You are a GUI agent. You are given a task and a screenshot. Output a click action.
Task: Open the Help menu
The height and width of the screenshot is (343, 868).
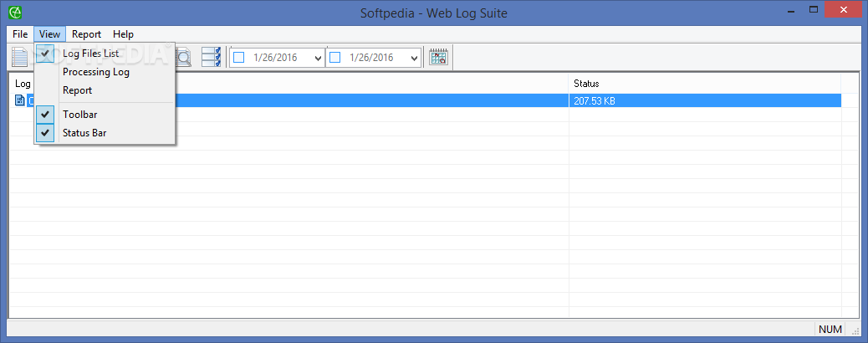coord(123,34)
